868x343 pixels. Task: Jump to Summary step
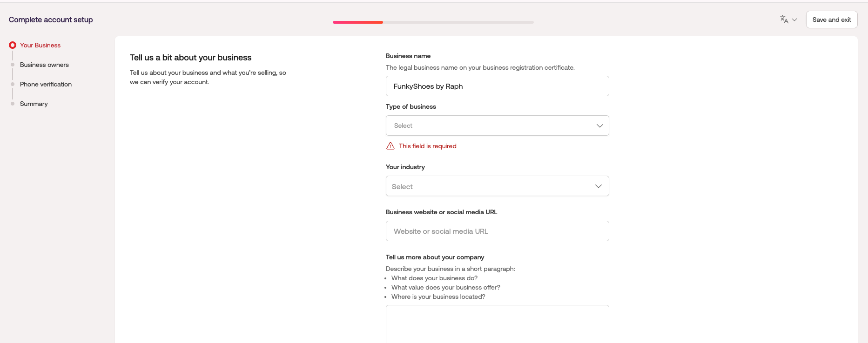34,104
